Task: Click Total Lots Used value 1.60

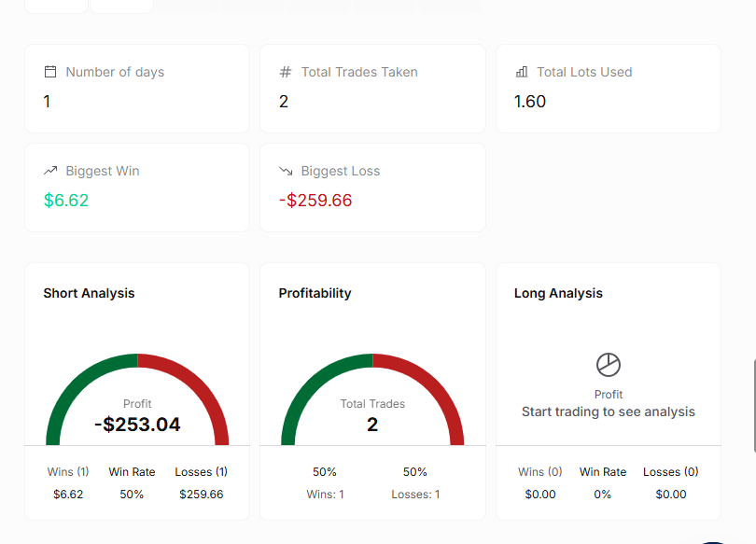Action: tap(530, 101)
